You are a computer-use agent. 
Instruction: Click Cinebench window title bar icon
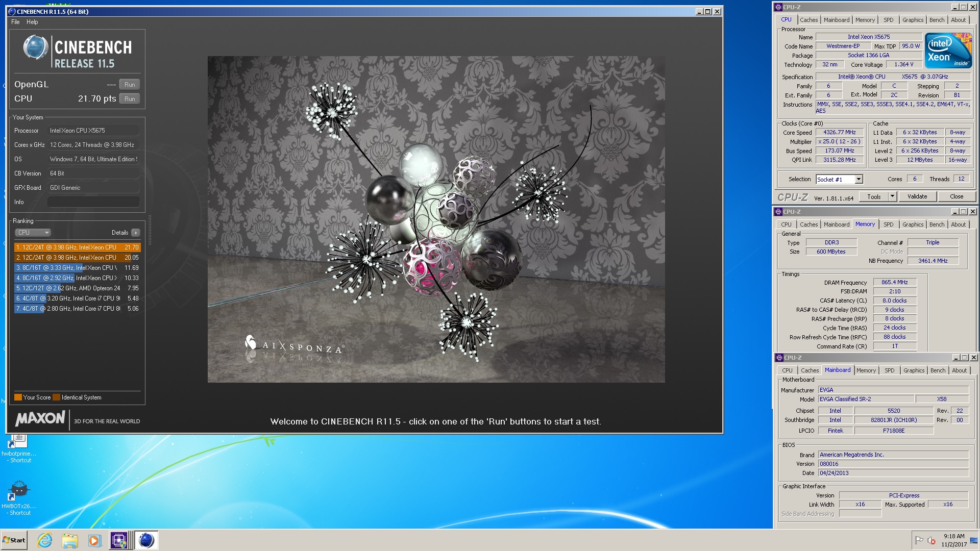12,12
